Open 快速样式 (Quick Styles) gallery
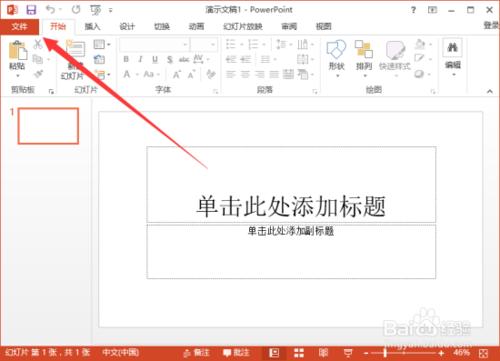The height and width of the screenshot is (361, 500). 395,59
